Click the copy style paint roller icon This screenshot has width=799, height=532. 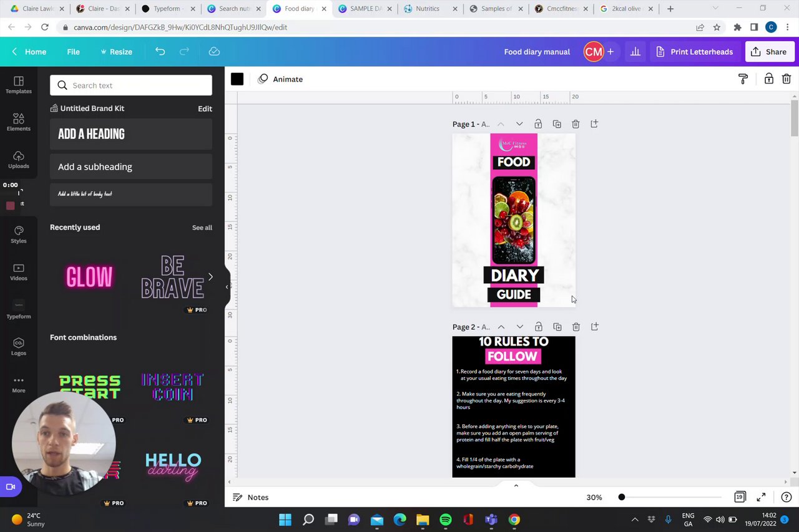pyautogui.click(x=743, y=79)
